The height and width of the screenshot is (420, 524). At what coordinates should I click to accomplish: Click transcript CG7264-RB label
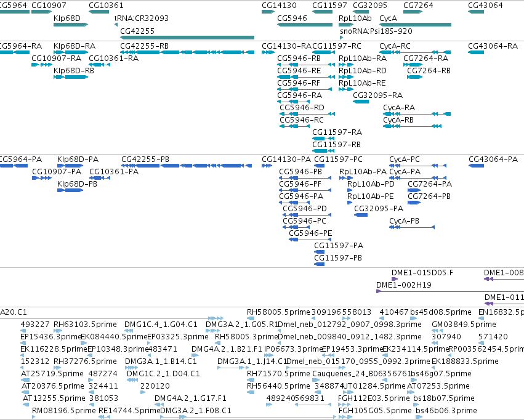click(x=429, y=70)
